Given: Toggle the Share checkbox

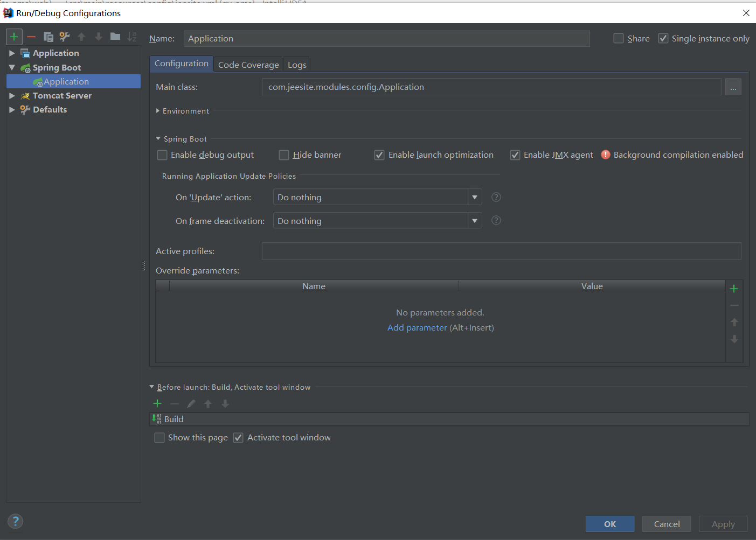Looking at the screenshot, I should coord(619,38).
